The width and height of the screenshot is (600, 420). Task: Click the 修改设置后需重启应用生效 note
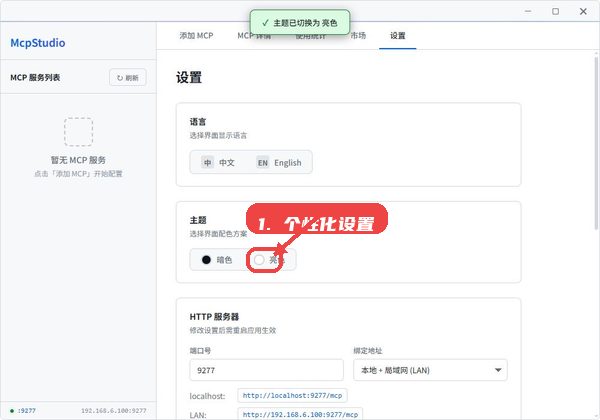[x=233, y=330]
